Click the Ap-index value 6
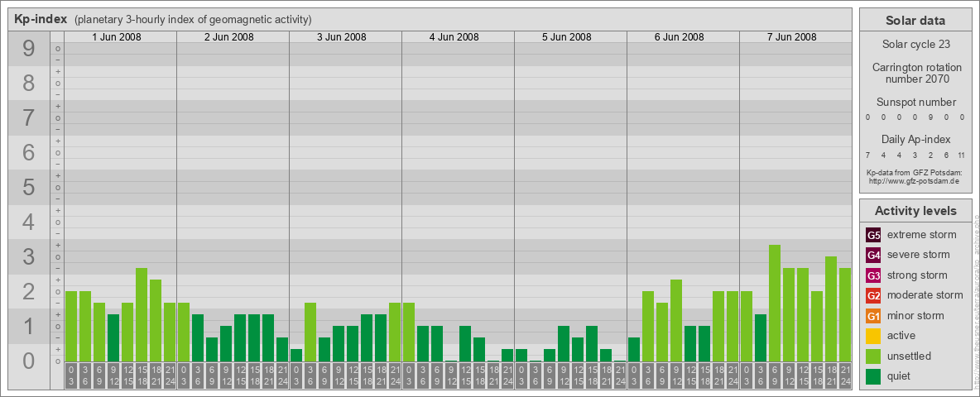980x397 pixels. coord(946,155)
